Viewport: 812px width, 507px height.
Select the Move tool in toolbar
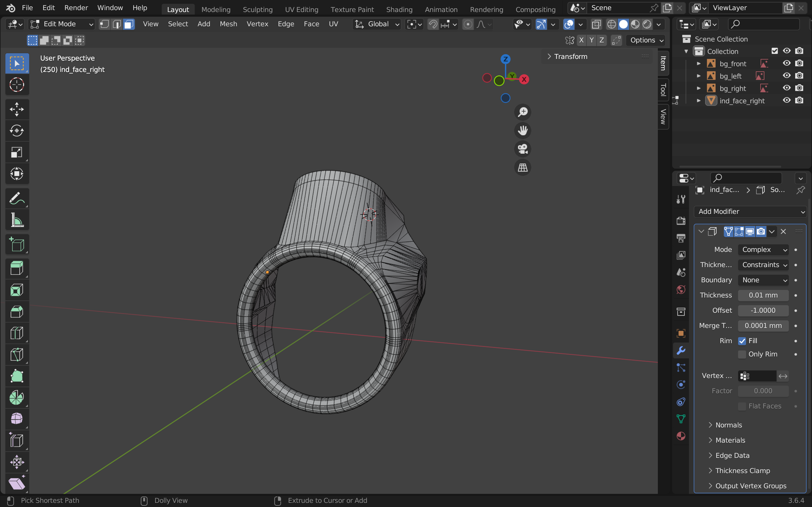[17, 109]
